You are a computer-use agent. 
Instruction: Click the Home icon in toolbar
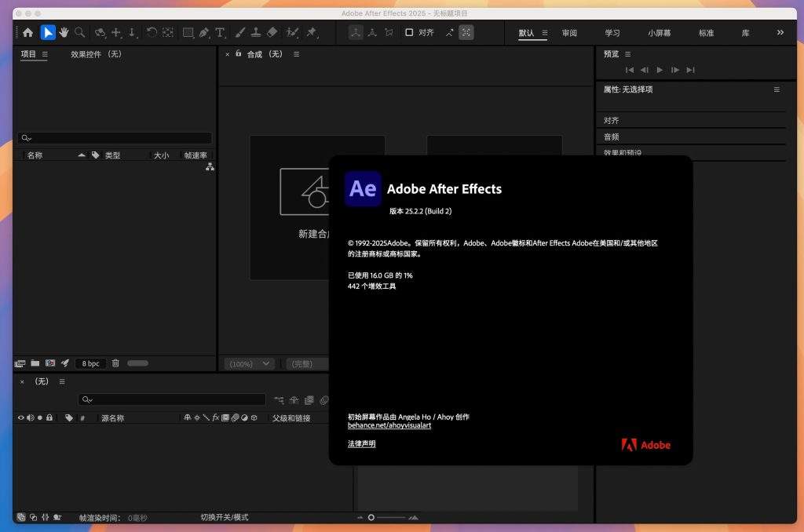(28, 32)
